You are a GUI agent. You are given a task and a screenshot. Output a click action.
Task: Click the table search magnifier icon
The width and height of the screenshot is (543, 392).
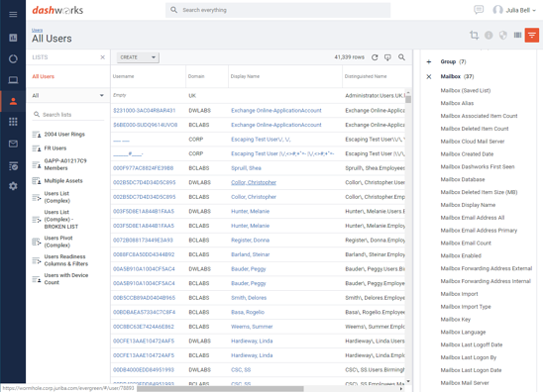401,57
